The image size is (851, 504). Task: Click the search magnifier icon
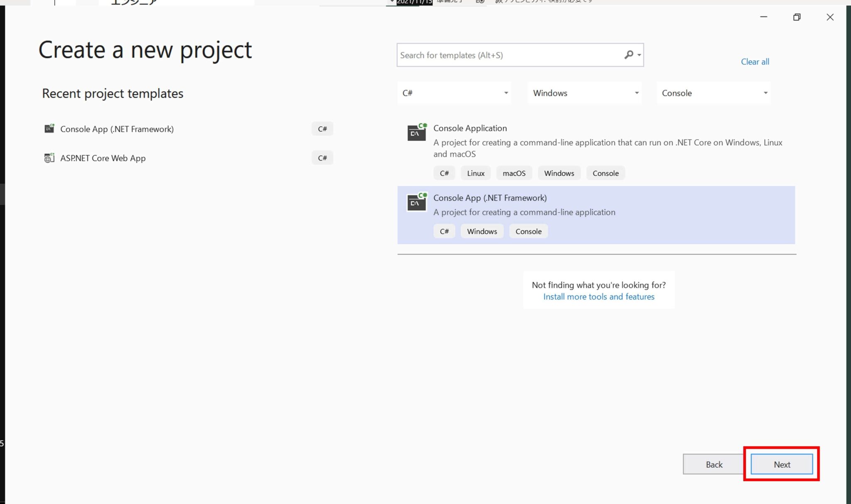click(x=629, y=54)
